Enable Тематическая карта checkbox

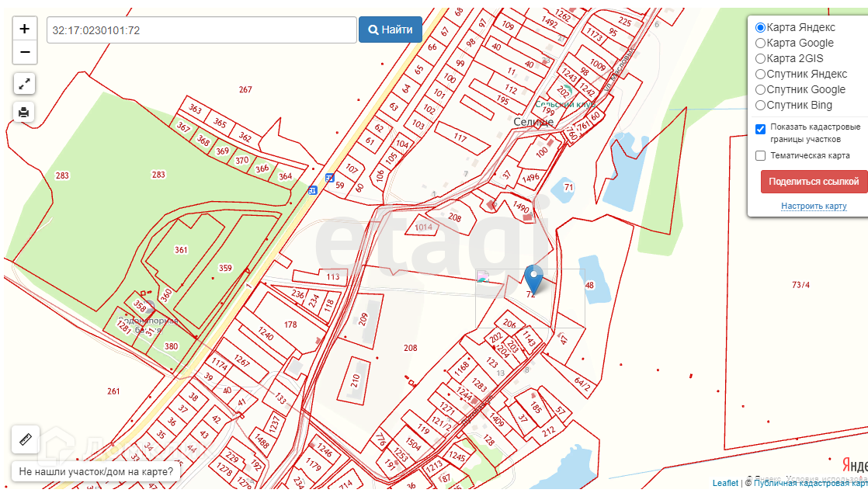pos(761,155)
